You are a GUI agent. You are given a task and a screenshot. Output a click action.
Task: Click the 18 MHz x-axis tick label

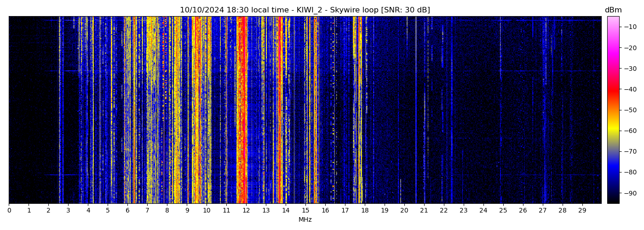click(x=365, y=210)
